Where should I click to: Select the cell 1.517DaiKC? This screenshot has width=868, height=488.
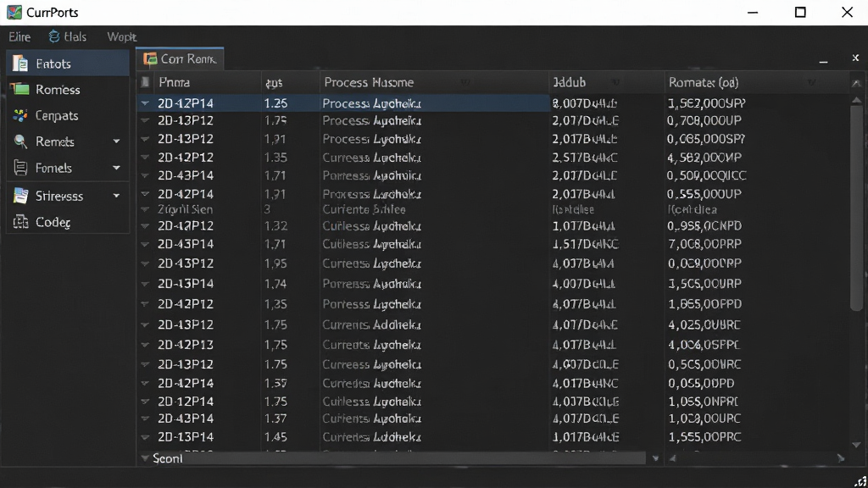(585, 244)
